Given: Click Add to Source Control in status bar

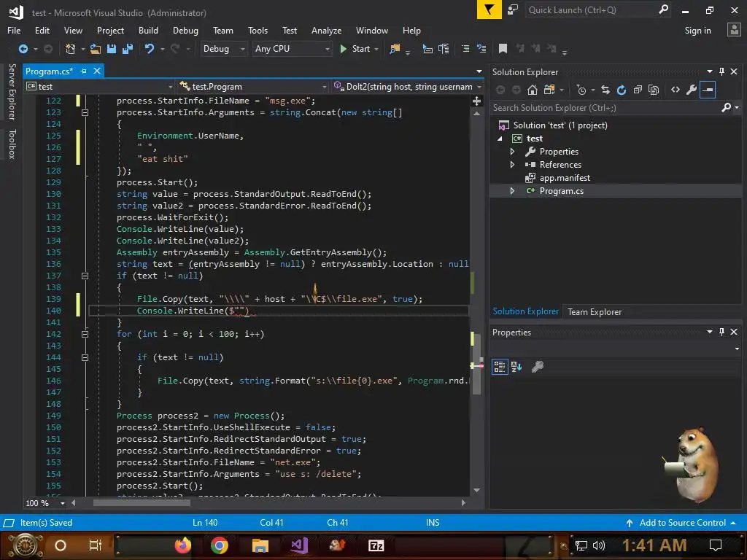Looking at the screenshot, I should 683,522.
